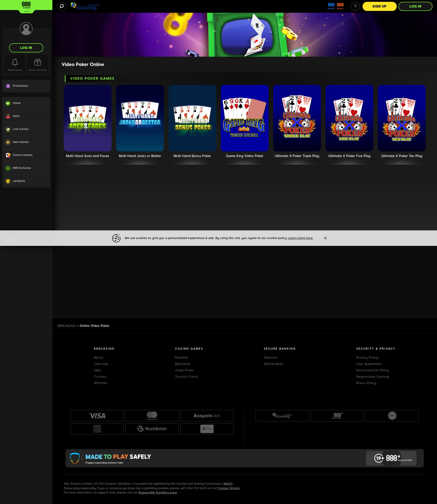Open the Contact footer link
437x504 pixels.
coord(100,377)
